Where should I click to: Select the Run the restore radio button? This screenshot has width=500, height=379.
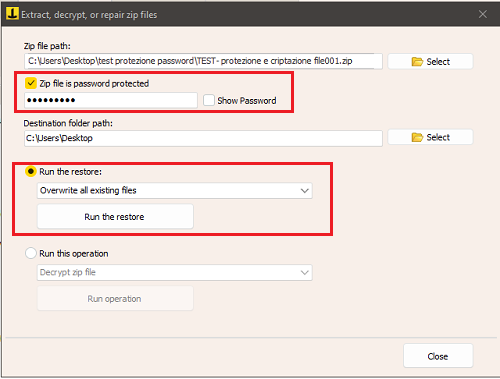tap(31, 171)
